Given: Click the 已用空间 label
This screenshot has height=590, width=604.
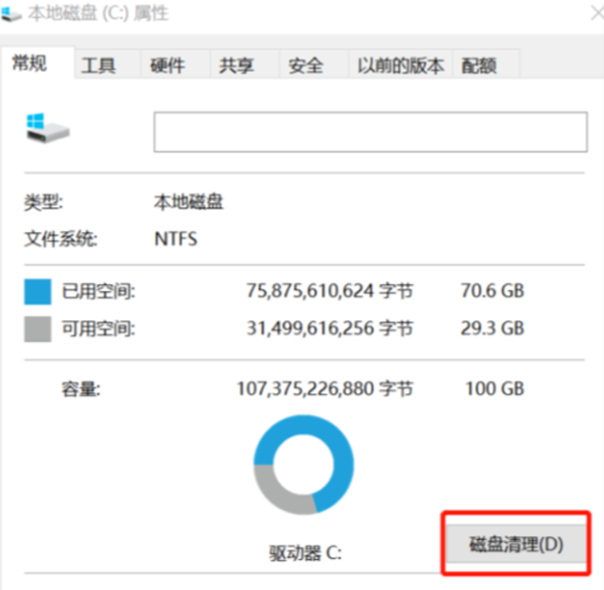Looking at the screenshot, I should [99, 291].
